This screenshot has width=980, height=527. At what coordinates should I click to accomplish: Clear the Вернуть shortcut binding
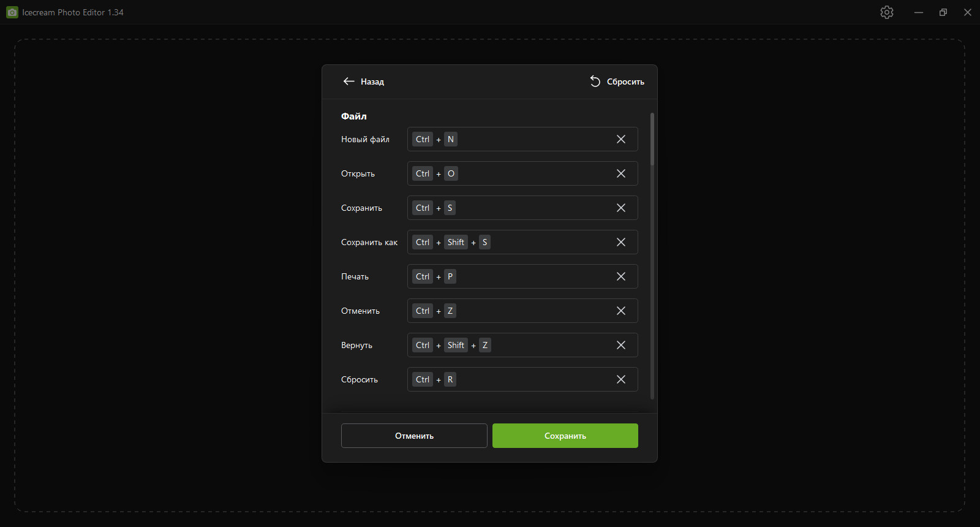point(621,345)
